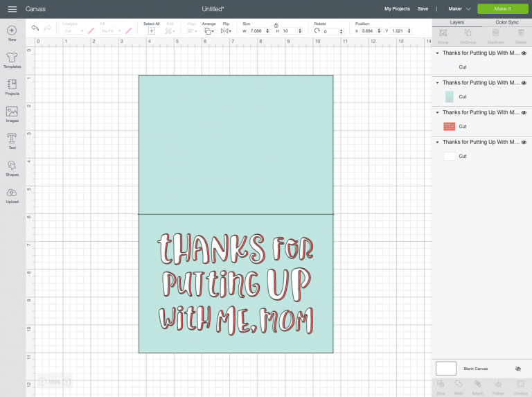Open the Projects panel

click(x=12, y=87)
